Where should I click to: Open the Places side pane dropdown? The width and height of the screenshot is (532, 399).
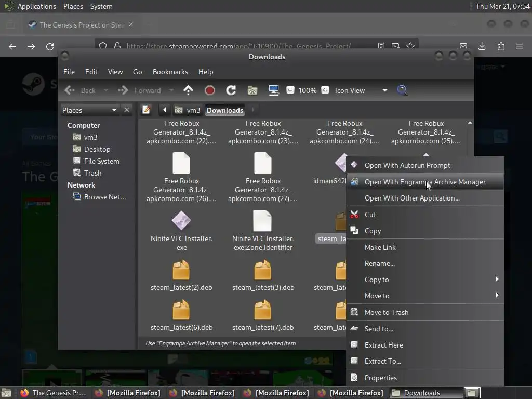(89, 110)
